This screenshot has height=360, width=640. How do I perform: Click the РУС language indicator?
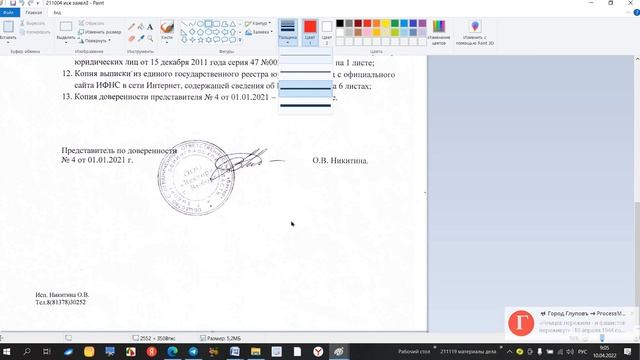point(582,351)
